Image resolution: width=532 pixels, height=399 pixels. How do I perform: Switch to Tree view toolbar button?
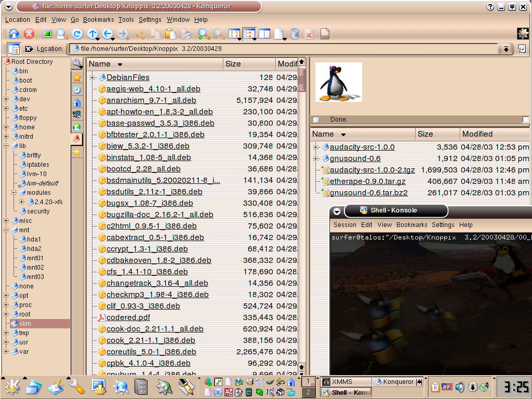click(250, 34)
